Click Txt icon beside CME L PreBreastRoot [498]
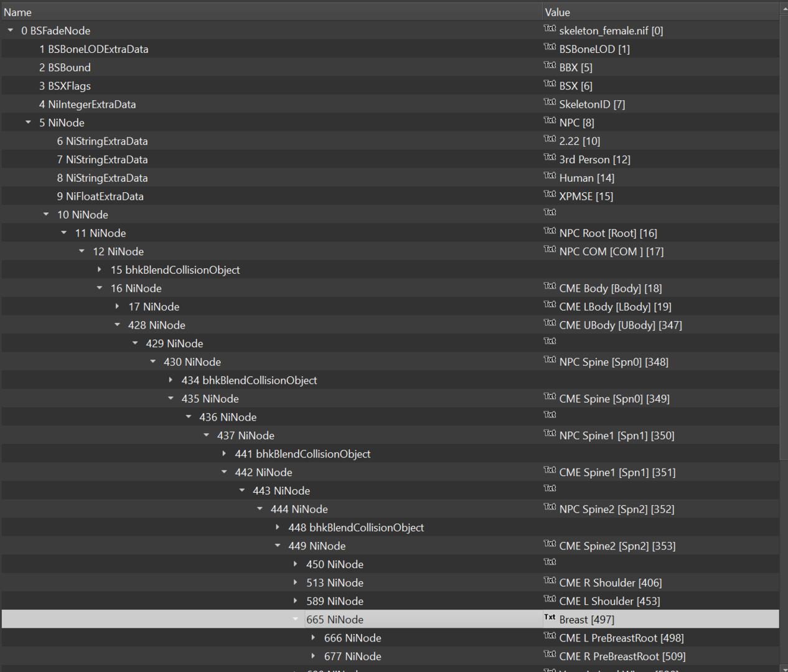Viewport: 788px width, 672px height. click(550, 636)
